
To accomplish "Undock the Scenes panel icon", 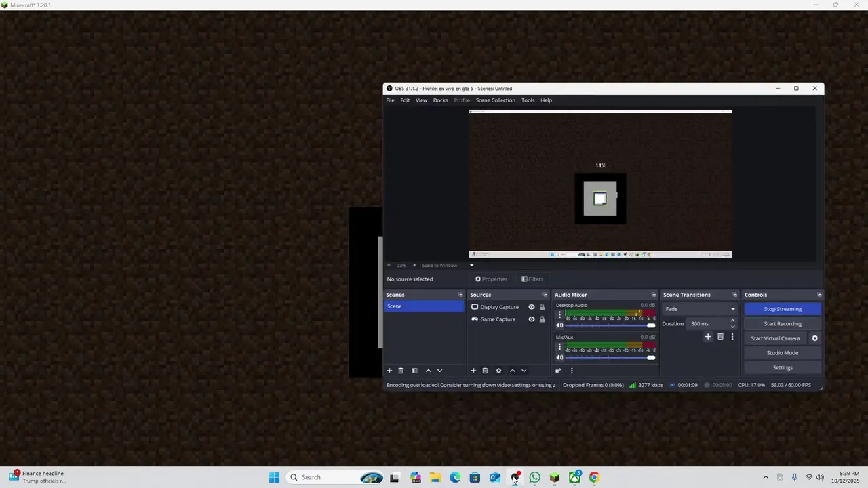I will (460, 295).
